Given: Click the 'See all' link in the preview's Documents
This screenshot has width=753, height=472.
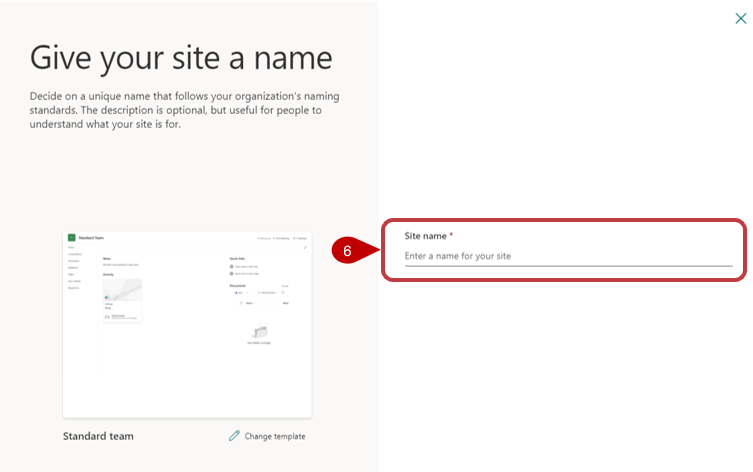Looking at the screenshot, I should coord(286,285).
